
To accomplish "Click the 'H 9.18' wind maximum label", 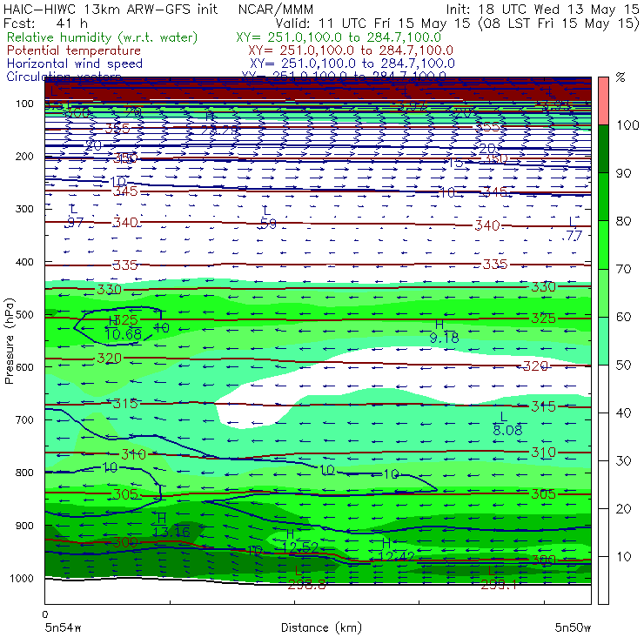I will point(444,332).
